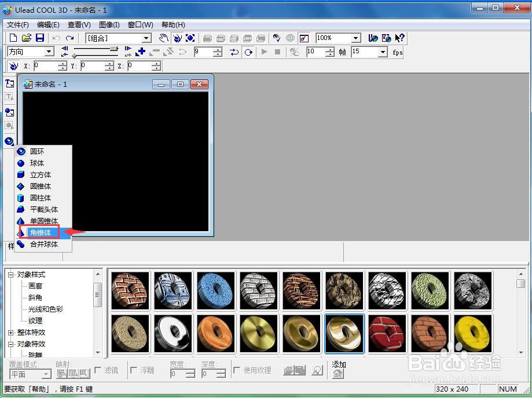Select 纹理 in the style tree
532x398 pixels.
click(35, 320)
